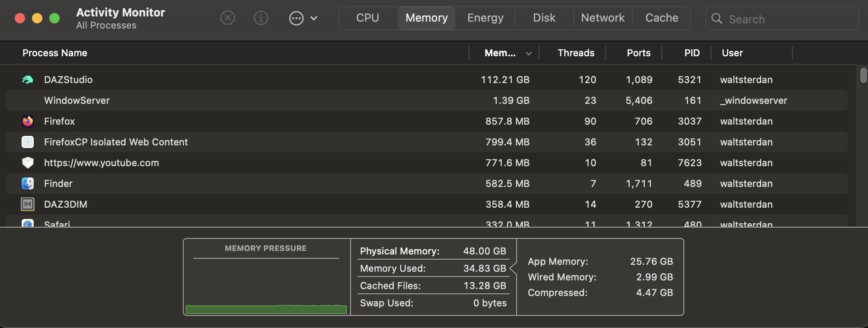Stop the selected process with X button

tap(227, 18)
